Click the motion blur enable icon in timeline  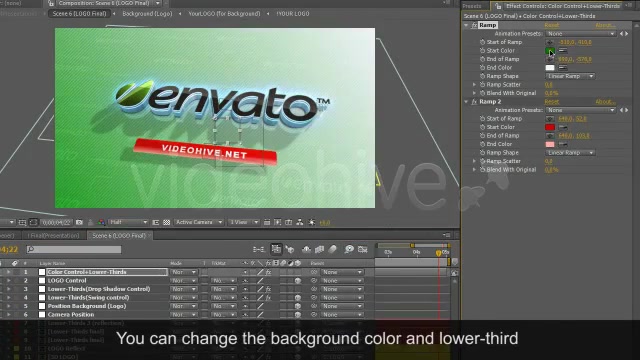click(332, 249)
